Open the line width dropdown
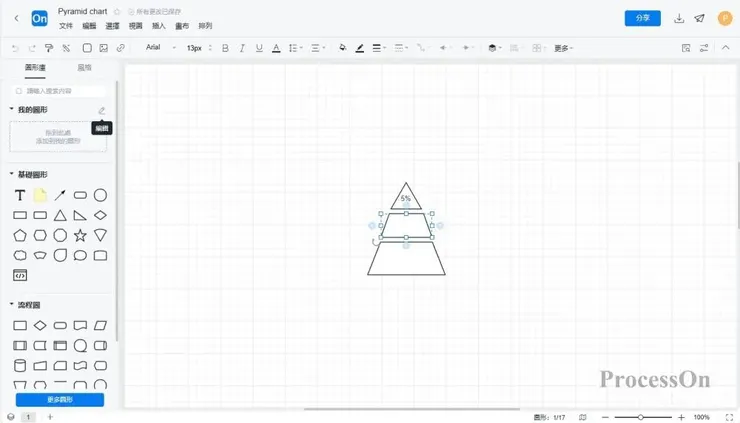 tap(379, 48)
